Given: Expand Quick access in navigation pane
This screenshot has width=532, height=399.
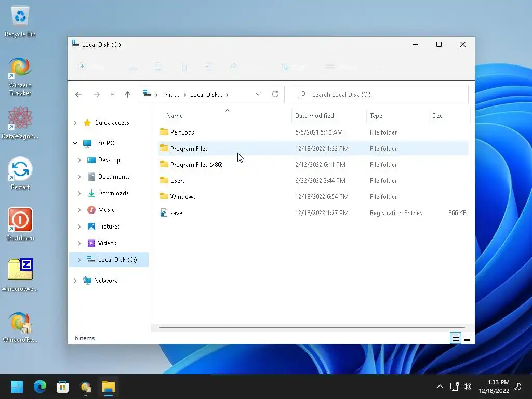Looking at the screenshot, I should point(75,123).
